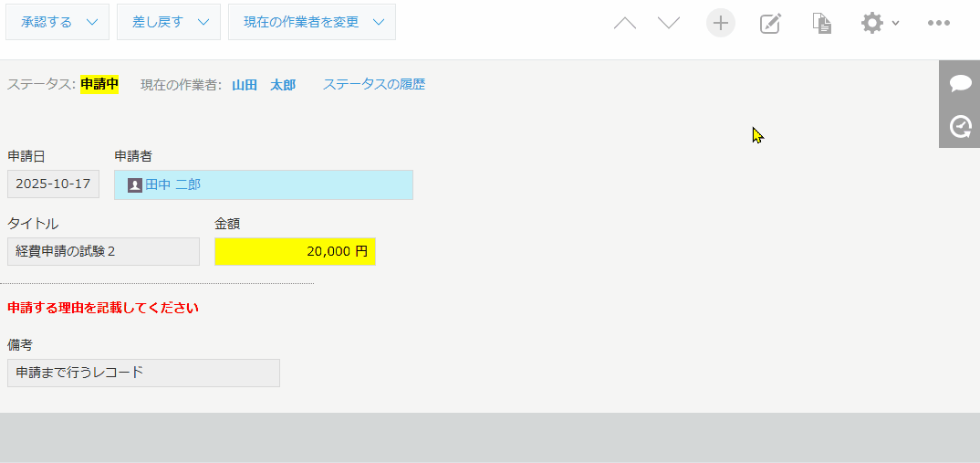Open applicant 田中 二郎 profile link
This screenshot has height=463, width=980.
coord(173,185)
